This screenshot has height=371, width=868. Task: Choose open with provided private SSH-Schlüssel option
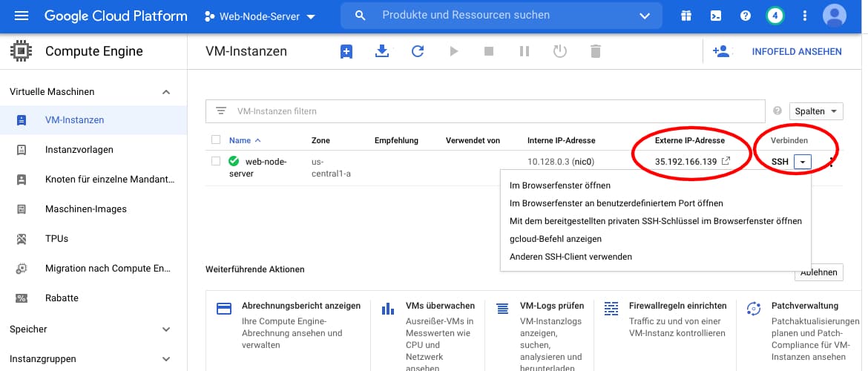[x=655, y=221]
